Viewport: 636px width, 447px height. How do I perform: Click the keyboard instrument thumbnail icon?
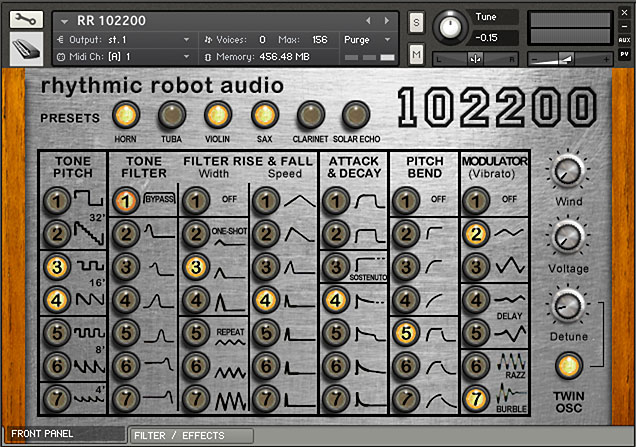[26, 49]
